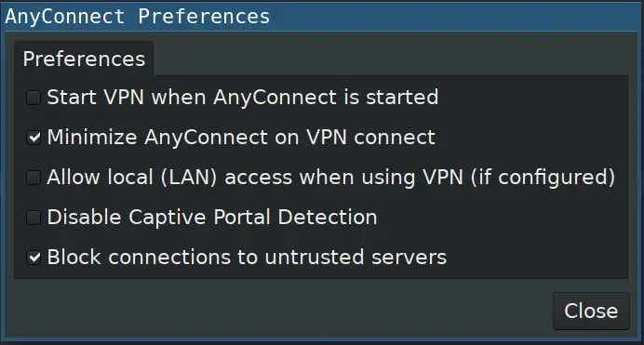Click the AnyConnect Preferences title bar

coord(322,17)
